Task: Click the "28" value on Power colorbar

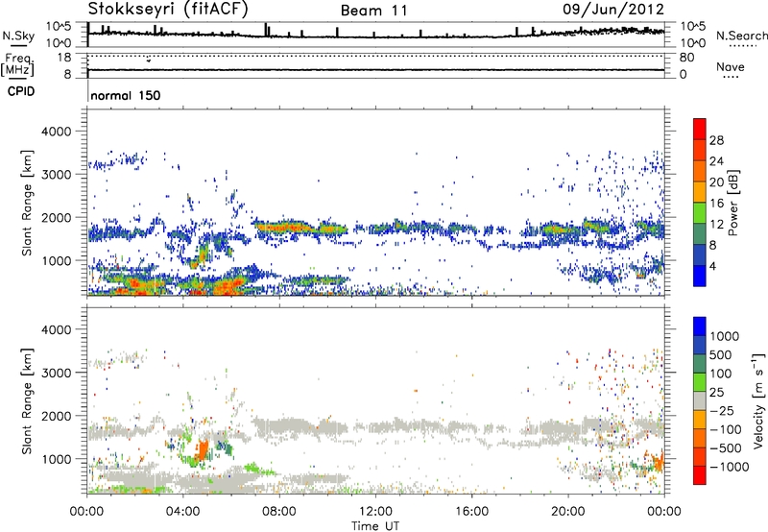Action: [716, 140]
